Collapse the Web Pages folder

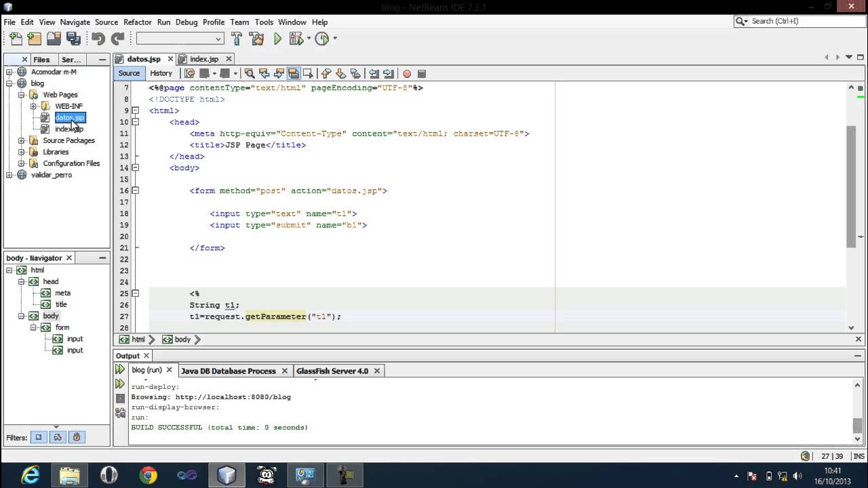coord(22,95)
